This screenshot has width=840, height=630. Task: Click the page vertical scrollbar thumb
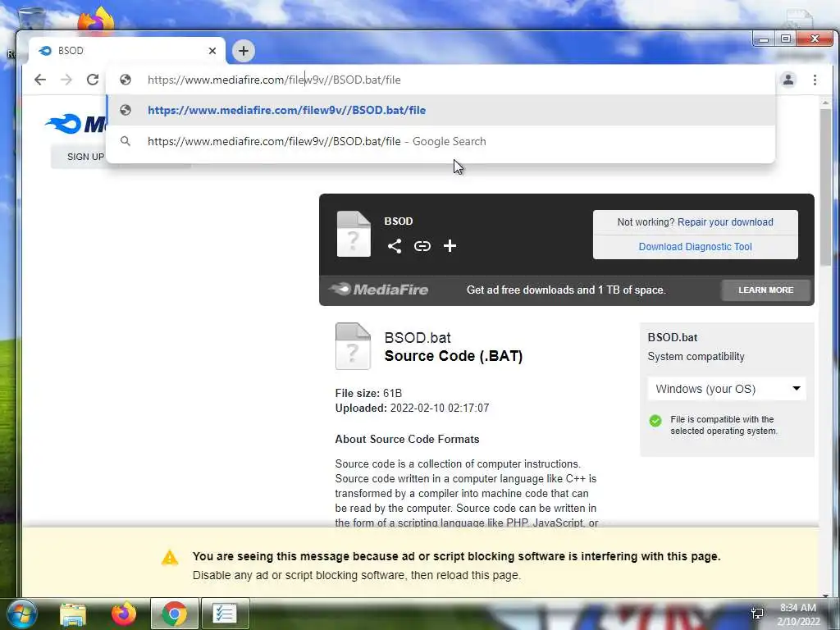[825, 186]
